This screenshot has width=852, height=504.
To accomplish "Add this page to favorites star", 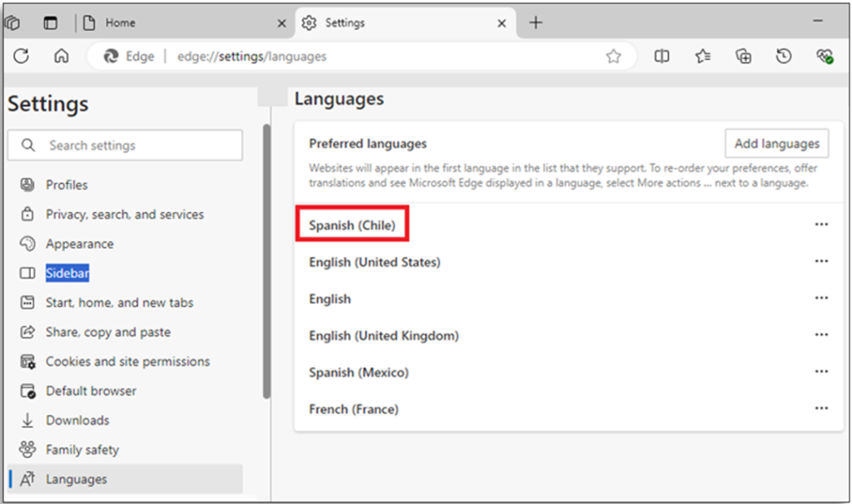I will pos(613,57).
